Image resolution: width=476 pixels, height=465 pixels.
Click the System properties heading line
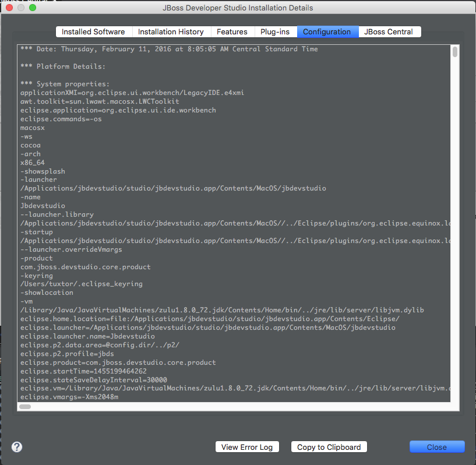click(65, 84)
